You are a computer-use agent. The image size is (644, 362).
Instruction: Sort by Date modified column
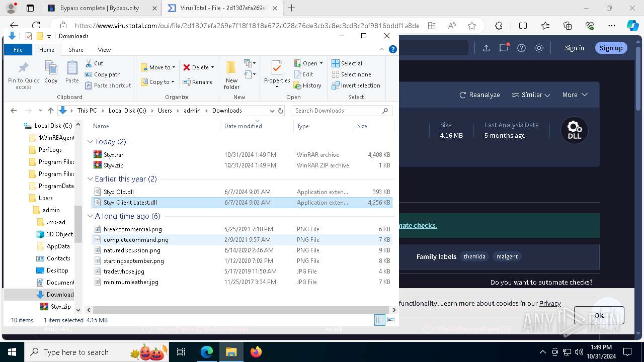point(257,126)
